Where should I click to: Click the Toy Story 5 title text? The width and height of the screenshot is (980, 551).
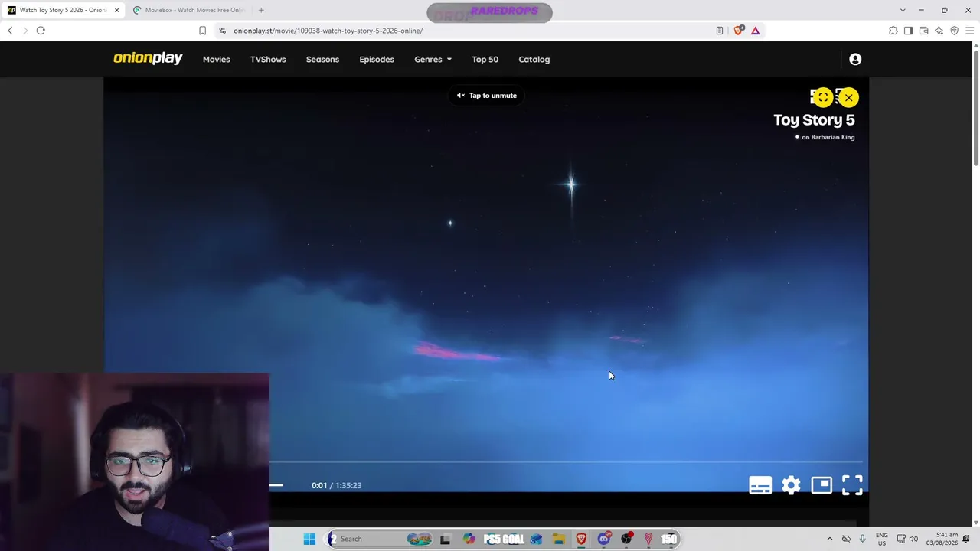(x=814, y=120)
